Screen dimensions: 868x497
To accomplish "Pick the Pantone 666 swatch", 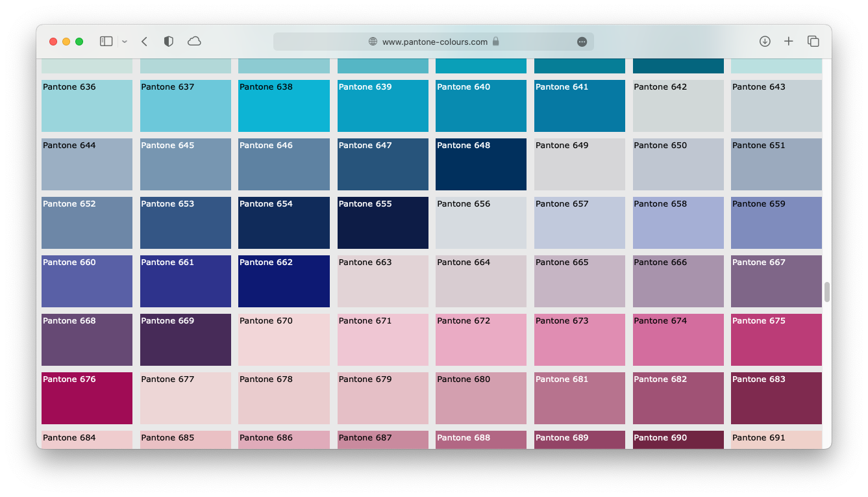I will pos(678,281).
